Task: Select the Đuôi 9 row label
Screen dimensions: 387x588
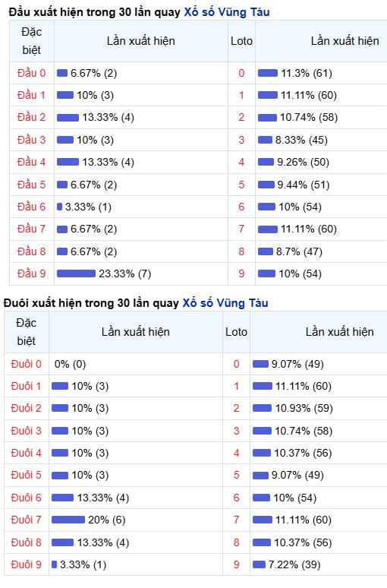Action: coord(27,564)
